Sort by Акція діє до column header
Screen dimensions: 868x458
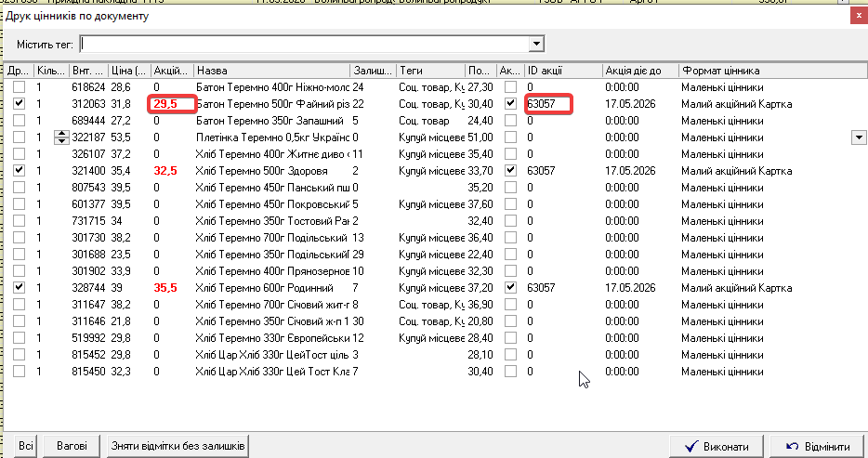coord(640,71)
